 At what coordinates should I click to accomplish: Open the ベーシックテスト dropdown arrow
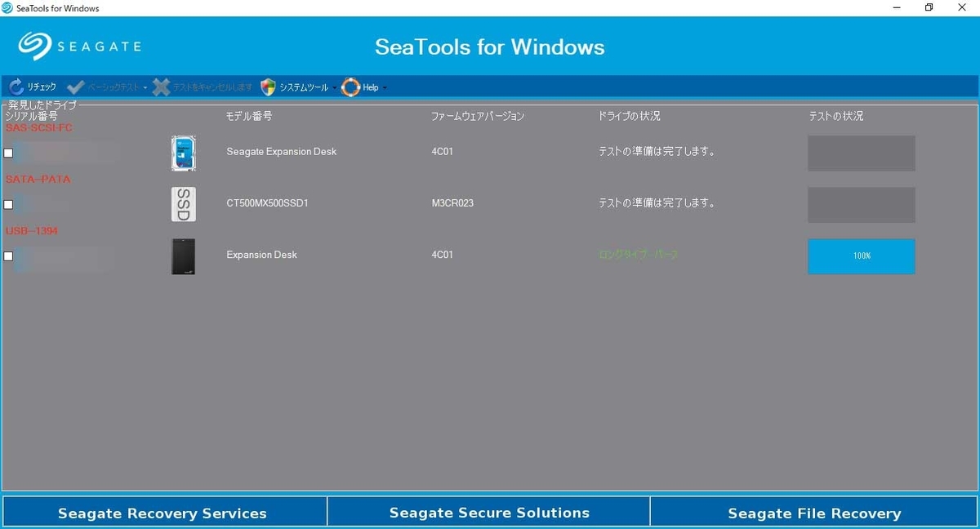point(145,87)
